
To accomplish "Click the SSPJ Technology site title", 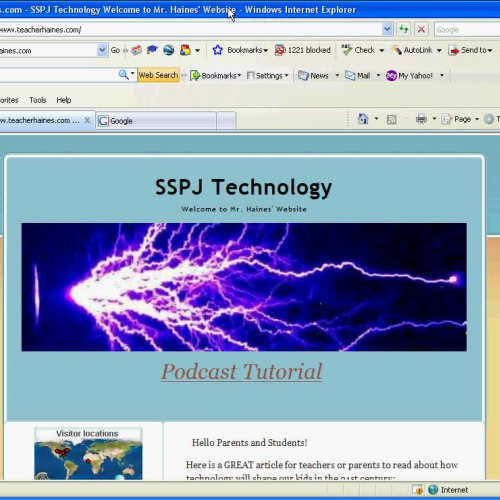I will pyautogui.click(x=244, y=187).
